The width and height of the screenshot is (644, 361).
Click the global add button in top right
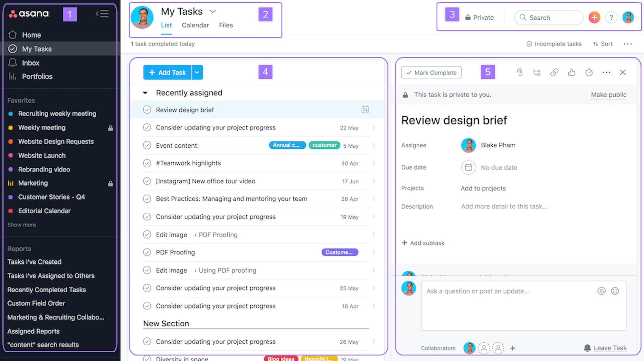point(594,17)
